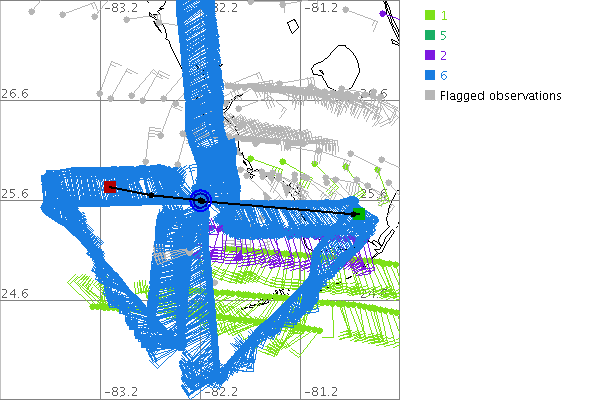This screenshot has height=400, width=600.
Task: Click the blue legend swatch for 6
Action: (430, 76)
